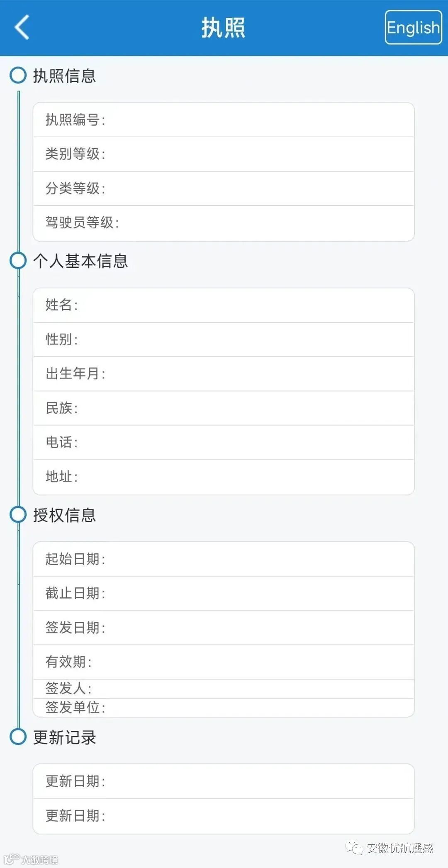Open the 起始日期 field

coord(224,559)
